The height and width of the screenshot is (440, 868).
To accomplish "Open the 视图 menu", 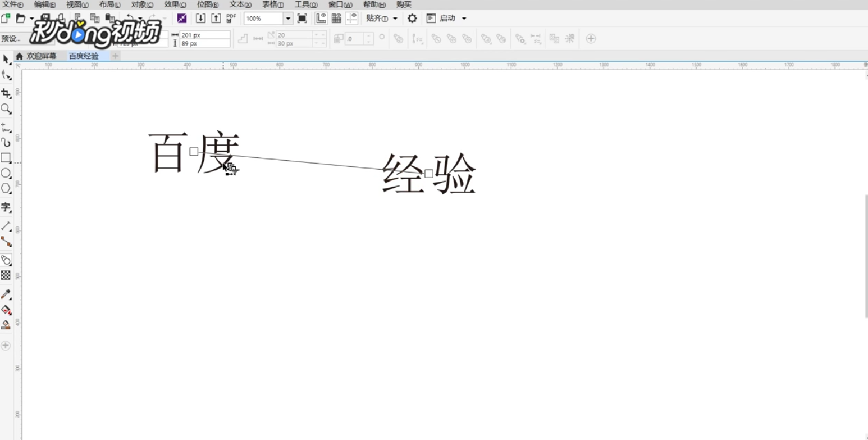I will [77, 4].
